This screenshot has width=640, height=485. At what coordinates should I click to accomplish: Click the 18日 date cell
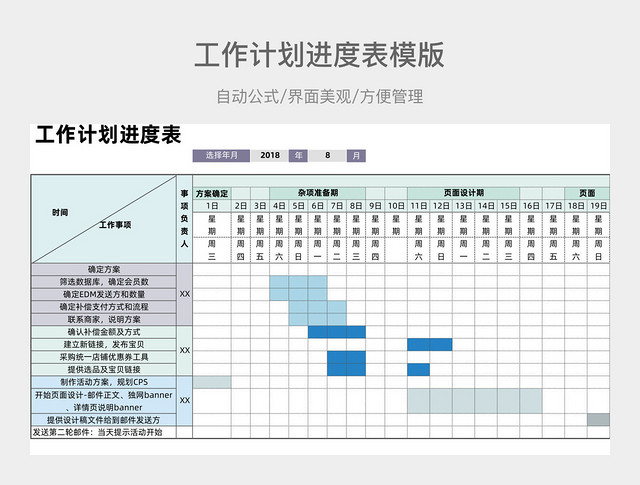coord(576,206)
